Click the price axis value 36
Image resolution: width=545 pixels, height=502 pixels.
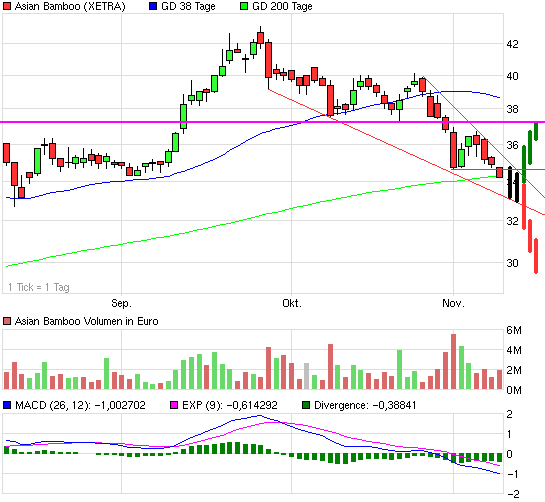pyautogui.click(x=512, y=145)
